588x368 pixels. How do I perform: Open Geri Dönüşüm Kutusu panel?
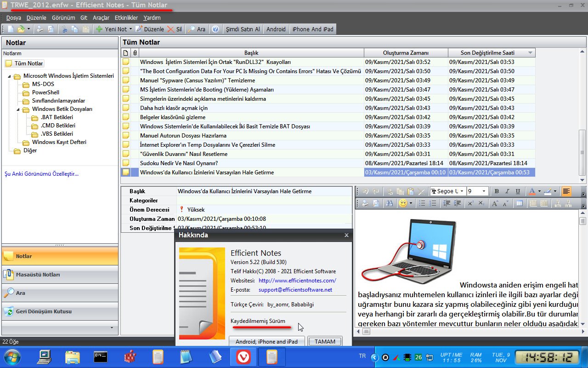coord(60,311)
